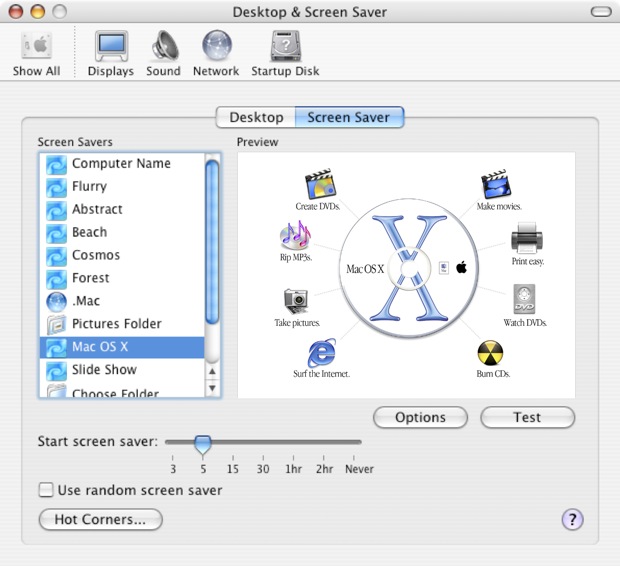
Task: Click the Cosmos screen saver icon
Action: [x=56, y=256]
